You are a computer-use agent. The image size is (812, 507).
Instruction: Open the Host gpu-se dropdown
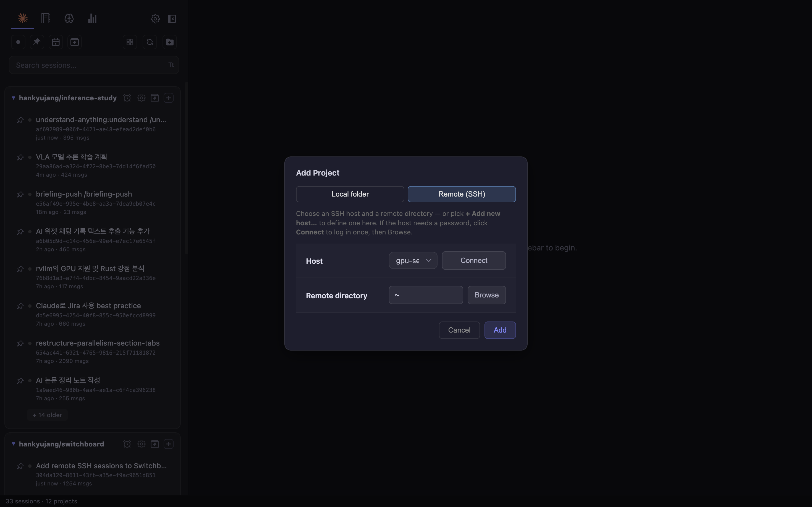413,260
